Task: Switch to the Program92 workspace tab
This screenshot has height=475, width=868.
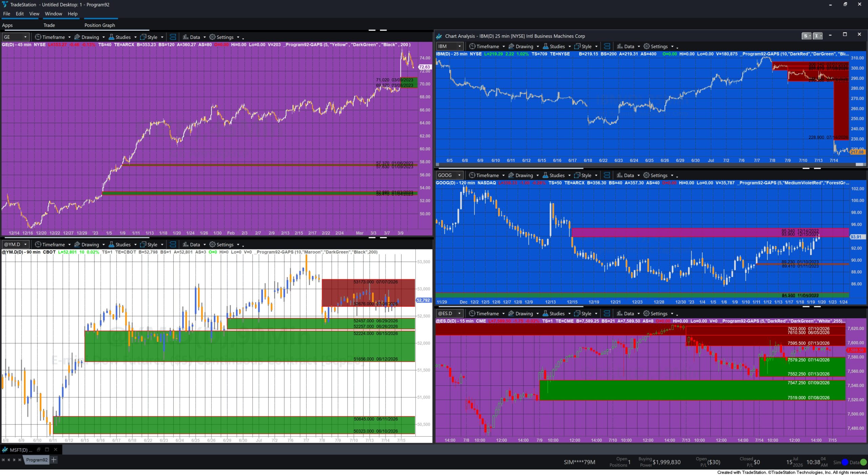Action: tap(37, 460)
